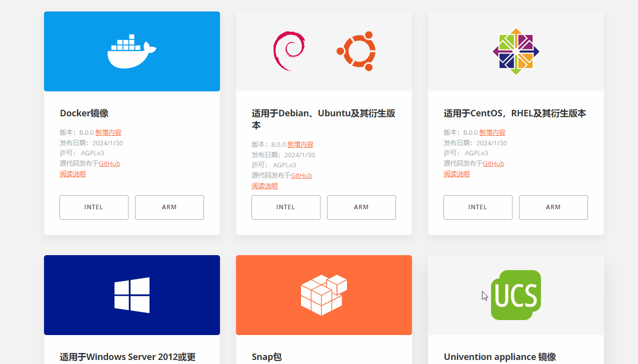Choose INTEL under Debian, Ubuntu card

286,207
